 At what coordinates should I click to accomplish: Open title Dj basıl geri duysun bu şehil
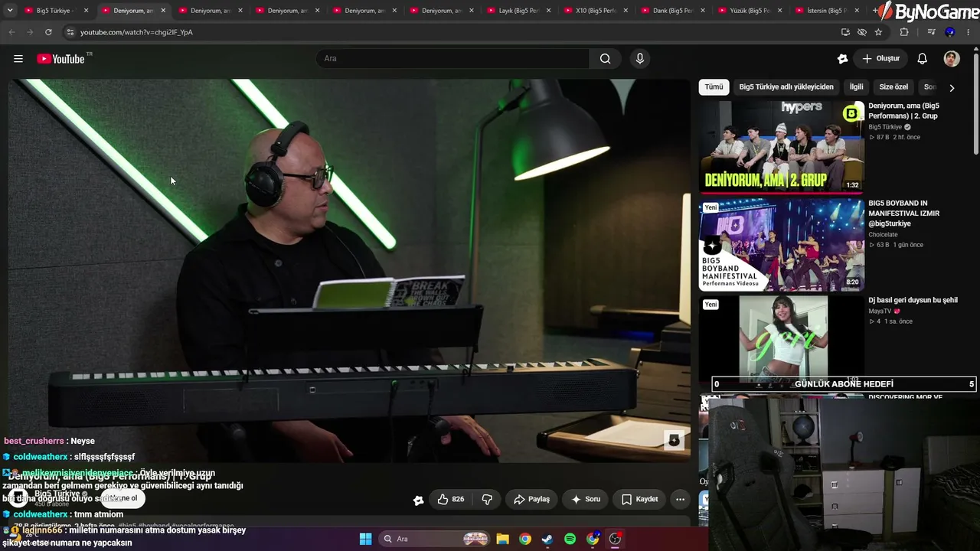pyautogui.click(x=913, y=301)
